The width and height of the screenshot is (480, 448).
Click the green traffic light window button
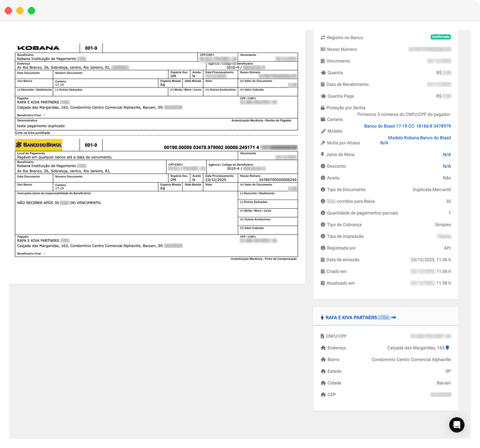(31, 10)
